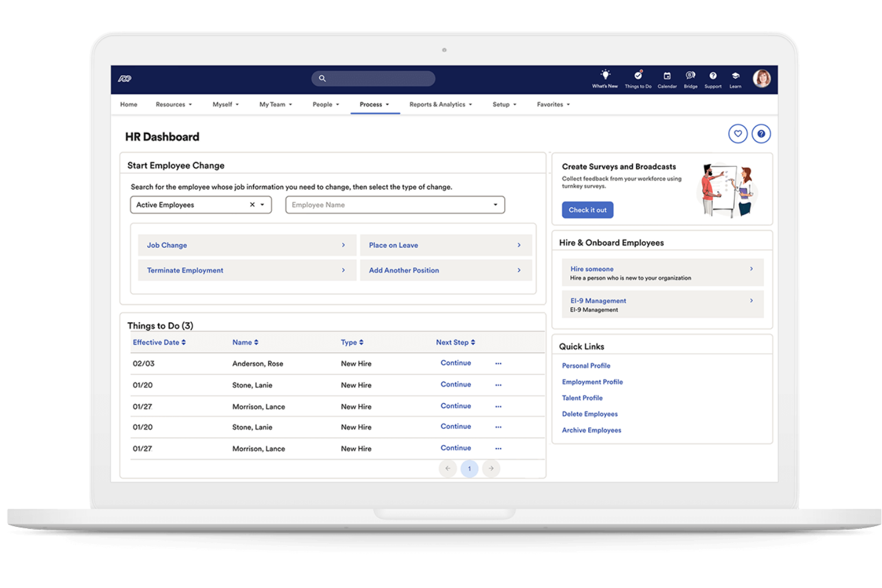This screenshot has height=588, width=882.
Task: Open the Employee Name dropdown
Action: click(x=495, y=204)
